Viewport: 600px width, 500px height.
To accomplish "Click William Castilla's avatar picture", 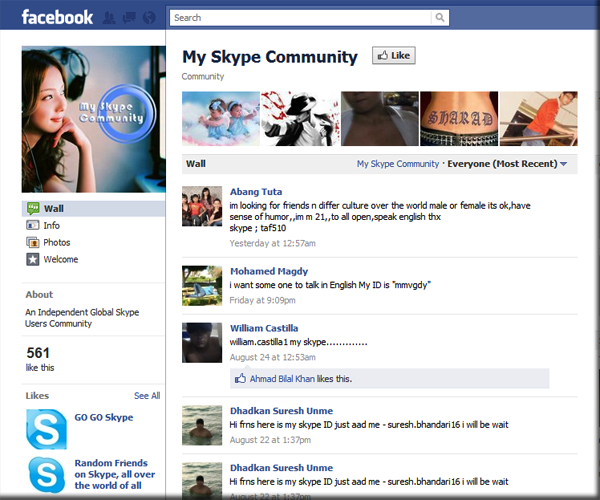I will [x=202, y=343].
